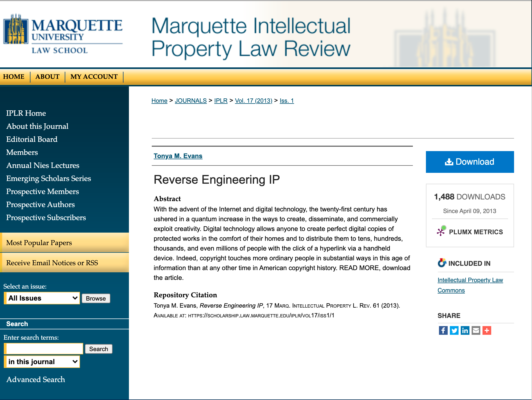
Task: Open Editorial Board sidebar link
Action: tap(32, 139)
